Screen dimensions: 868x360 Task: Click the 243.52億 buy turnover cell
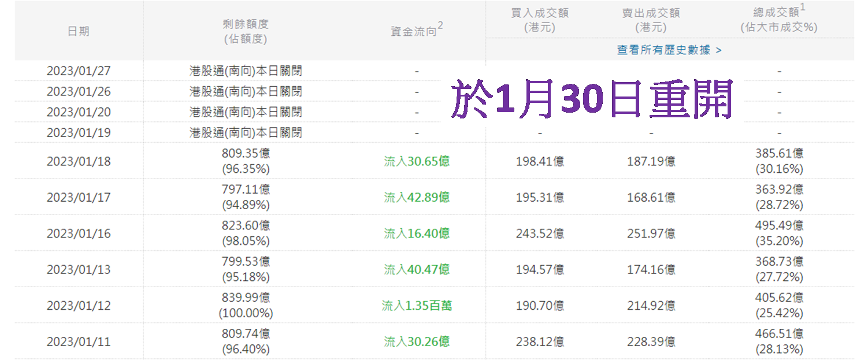tap(540, 233)
